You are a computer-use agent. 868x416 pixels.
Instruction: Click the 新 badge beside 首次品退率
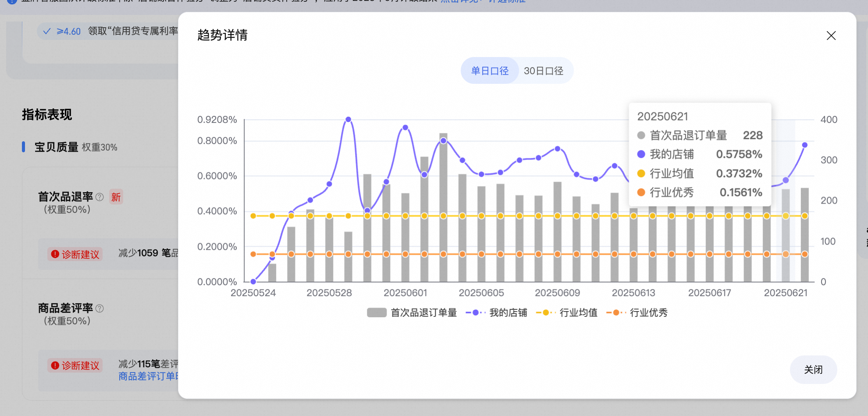click(x=116, y=197)
